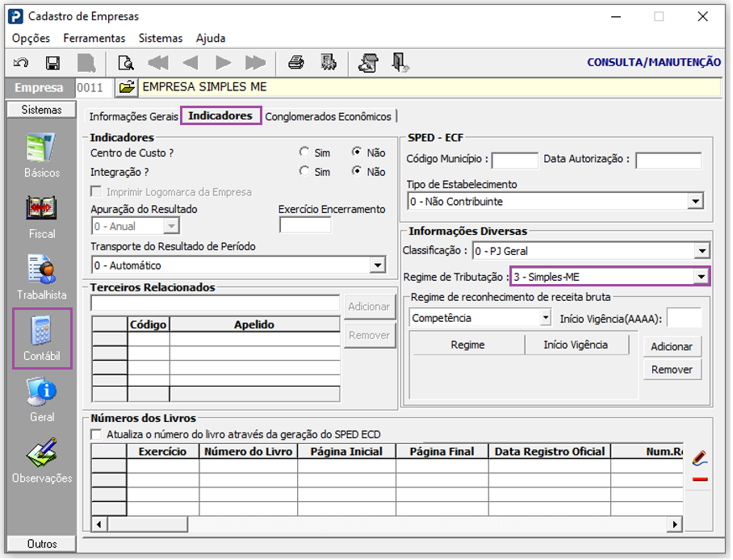Open the Observações sidebar icon
Viewport: 733px width, 560px height.
(42, 461)
